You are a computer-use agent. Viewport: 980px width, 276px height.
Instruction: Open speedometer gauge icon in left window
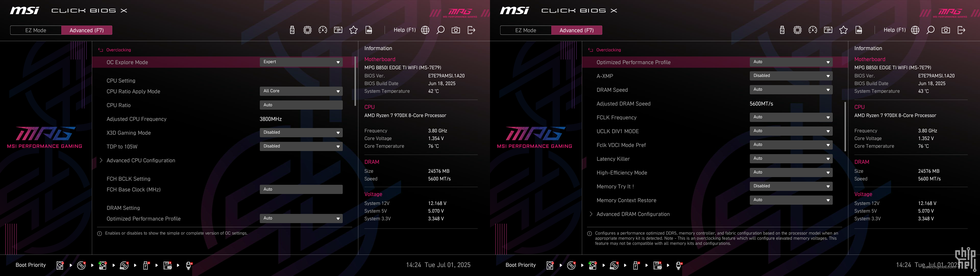point(323,30)
